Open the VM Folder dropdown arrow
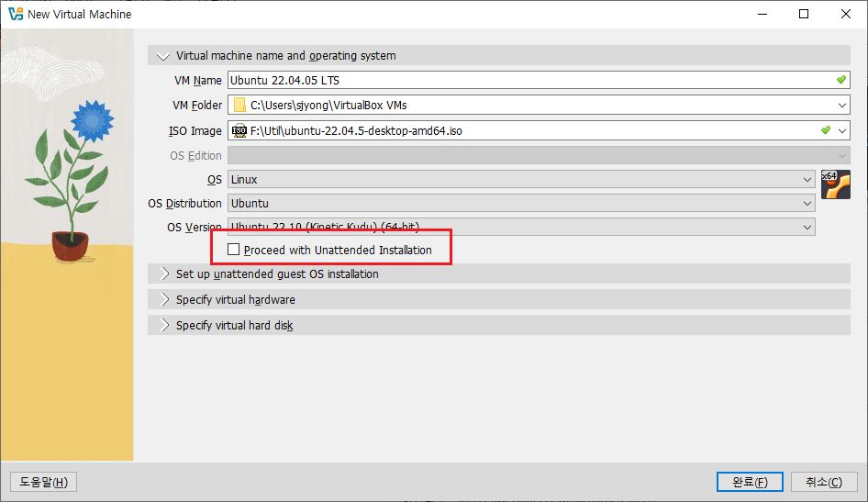 [842, 106]
